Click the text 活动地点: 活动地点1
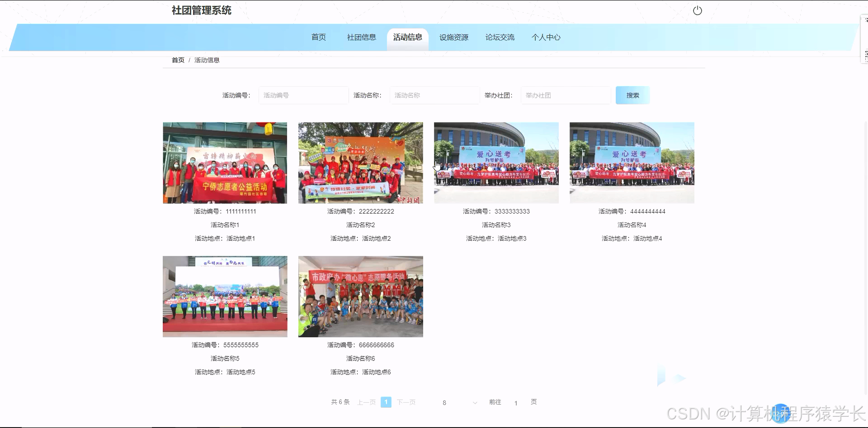This screenshot has width=868, height=428. coord(225,238)
